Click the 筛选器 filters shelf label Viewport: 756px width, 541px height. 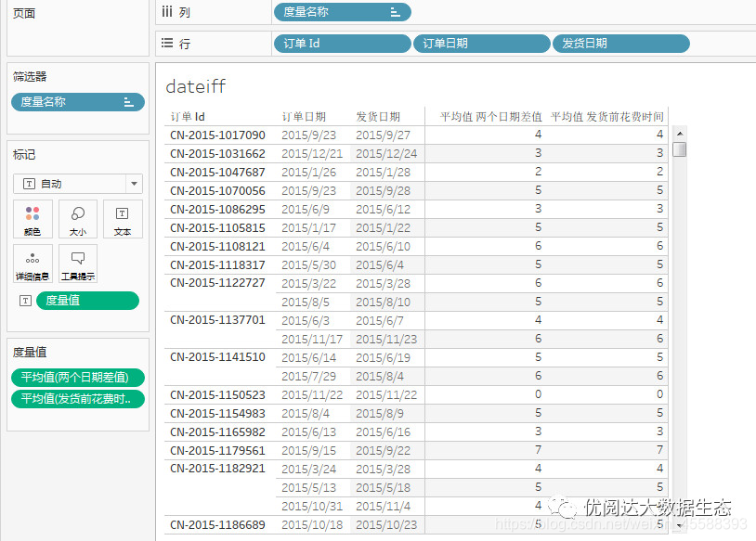[30, 76]
